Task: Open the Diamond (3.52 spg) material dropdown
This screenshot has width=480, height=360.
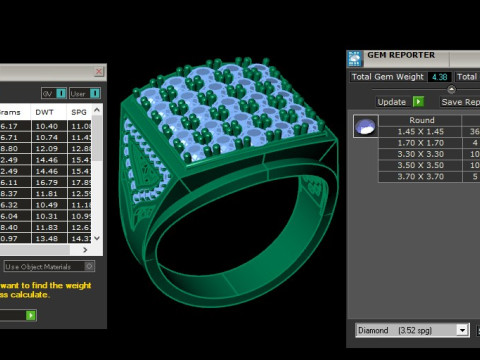Action: coord(412,330)
